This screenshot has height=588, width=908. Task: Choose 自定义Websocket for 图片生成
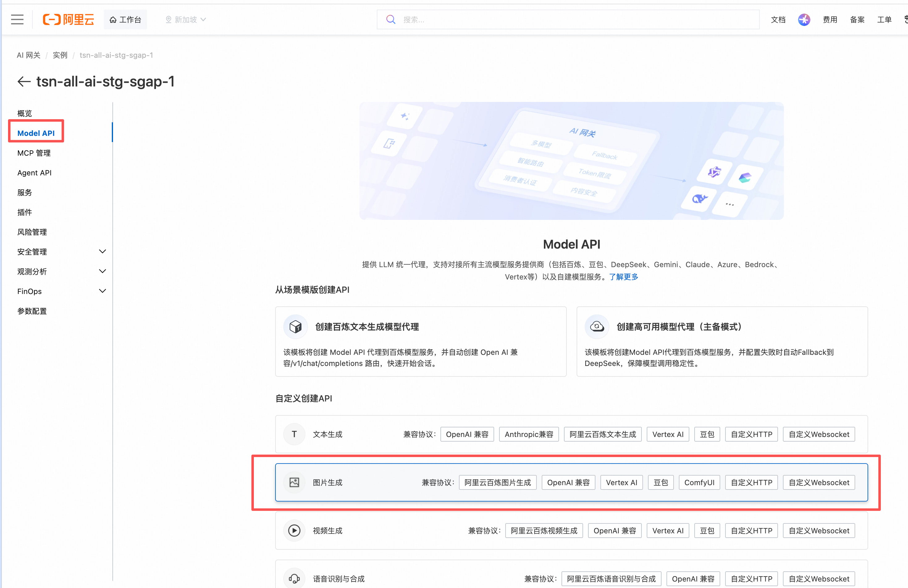819,482
